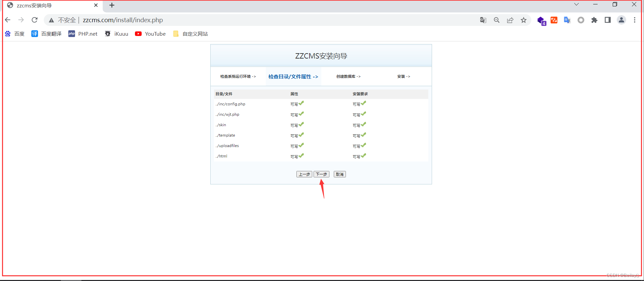The image size is (644, 281).
Task: Open the gray circle extension
Action: (581, 20)
